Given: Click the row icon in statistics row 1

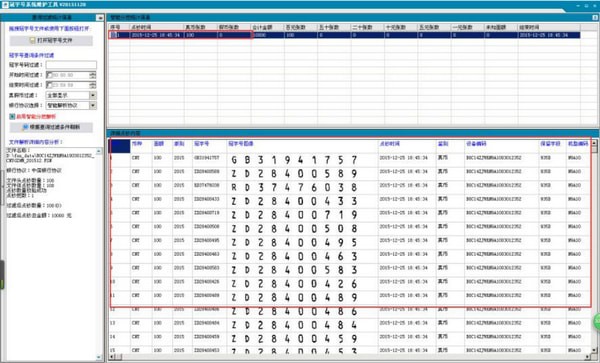Looking at the screenshot, I should pos(114,35).
